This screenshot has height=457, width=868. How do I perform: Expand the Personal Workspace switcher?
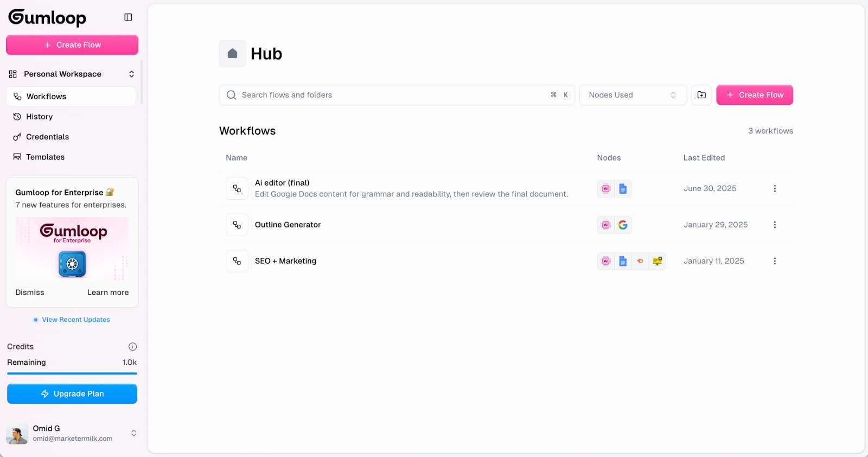pos(72,74)
